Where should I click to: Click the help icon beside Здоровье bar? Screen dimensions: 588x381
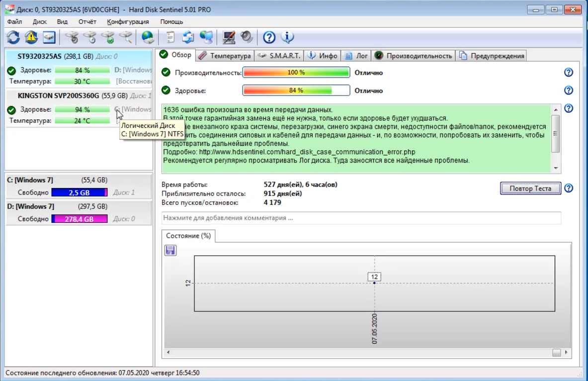569,91
